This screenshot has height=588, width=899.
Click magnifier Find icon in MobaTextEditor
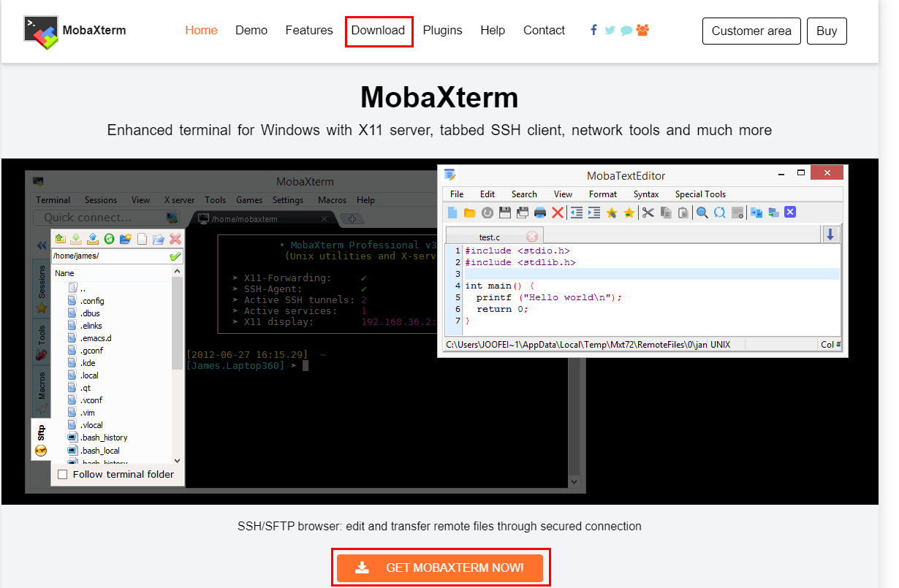702,213
